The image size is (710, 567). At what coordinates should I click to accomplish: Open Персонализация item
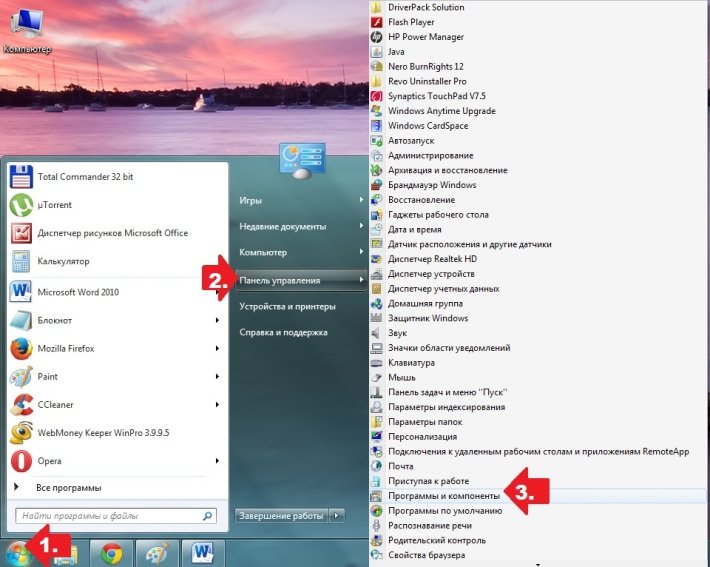click(x=422, y=437)
